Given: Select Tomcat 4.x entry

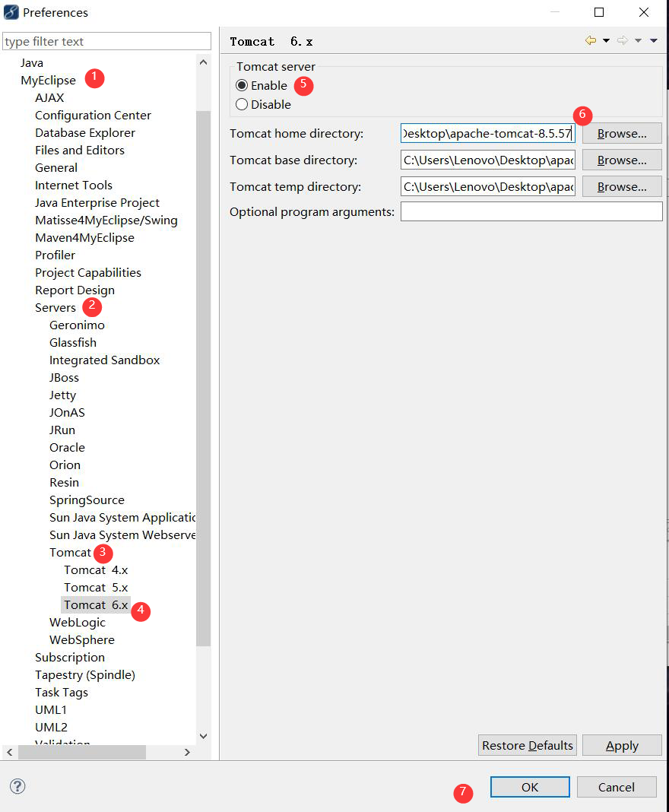Looking at the screenshot, I should tap(96, 570).
